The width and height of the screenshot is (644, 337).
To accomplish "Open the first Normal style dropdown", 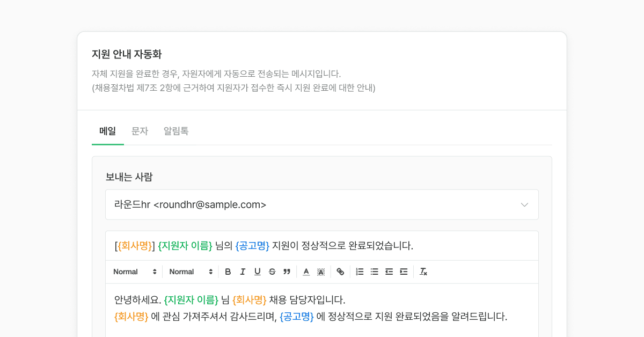I will coord(135,272).
